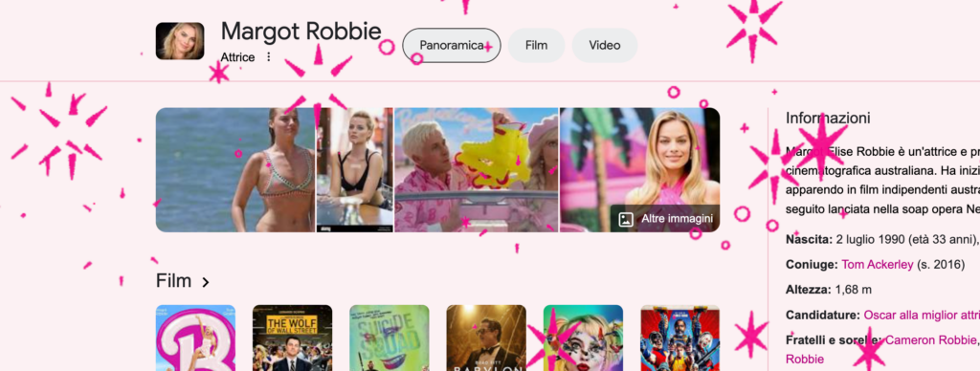Image resolution: width=980 pixels, height=371 pixels.
Task: Click the Margot Robbie title heading
Action: click(301, 32)
